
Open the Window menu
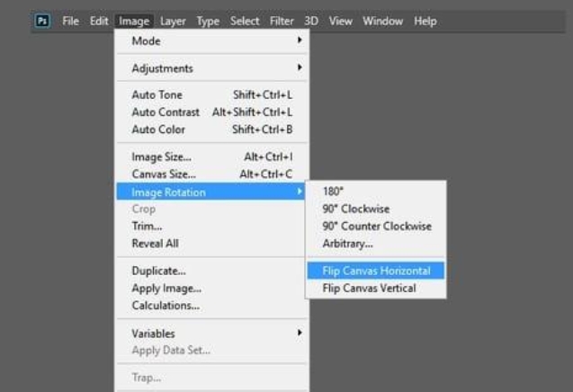pos(382,22)
